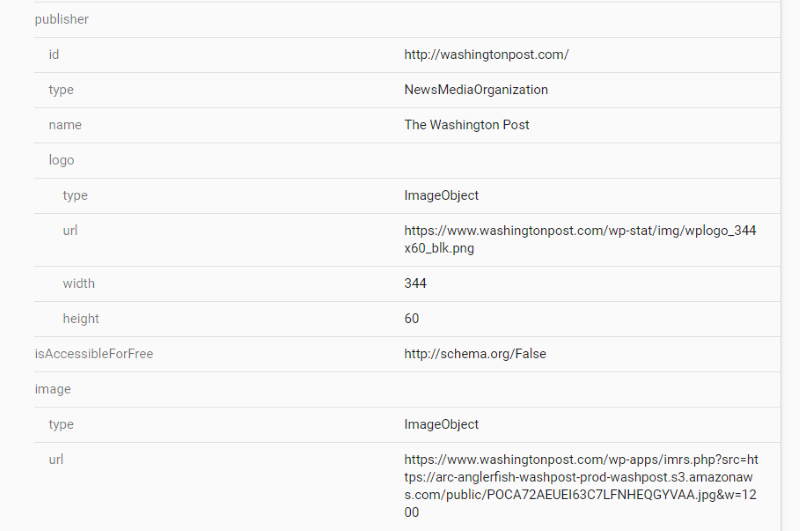This screenshot has width=800, height=531.
Task: Click 'The Washington Post' value
Action: (x=467, y=125)
